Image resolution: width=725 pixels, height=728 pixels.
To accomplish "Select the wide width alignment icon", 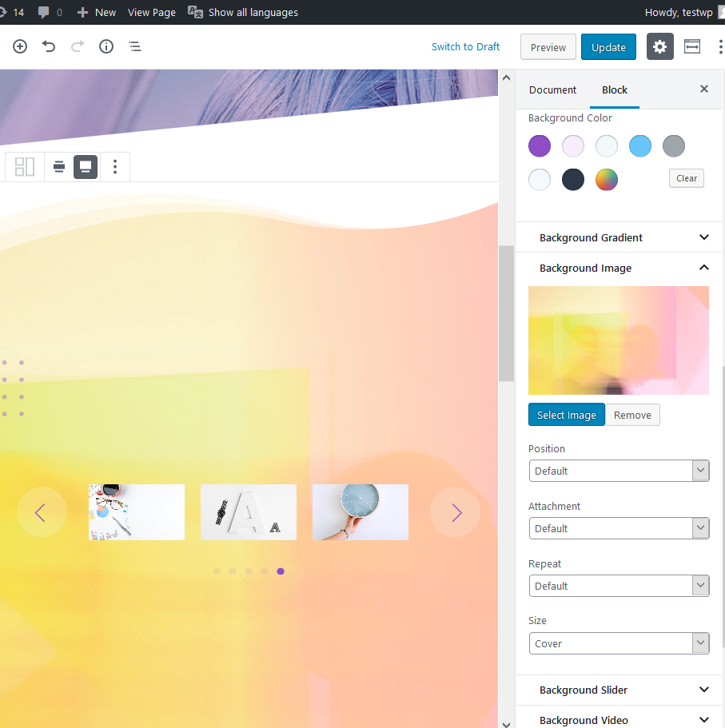I will tap(59, 166).
